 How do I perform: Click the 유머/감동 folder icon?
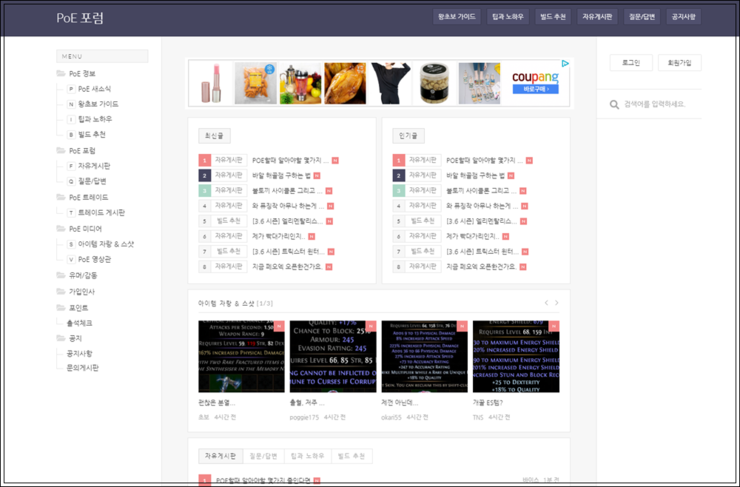coord(61,275)
